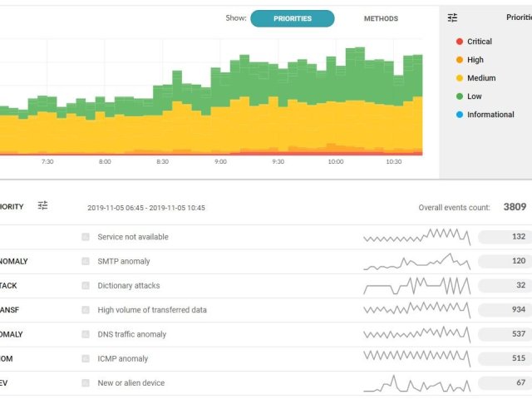Toggle the Medium priority legend dot
532x399 pixels.
click(x=460, y=78)
